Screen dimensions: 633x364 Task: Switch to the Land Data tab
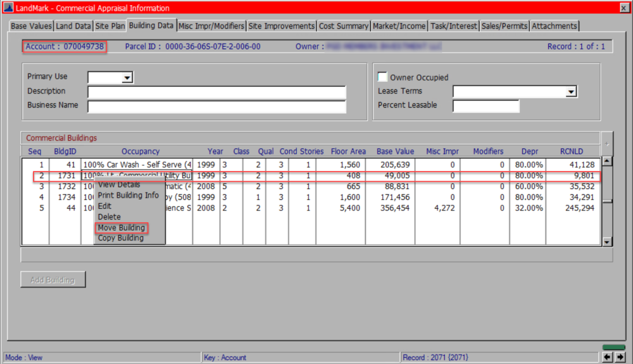(x=73, y=26)
